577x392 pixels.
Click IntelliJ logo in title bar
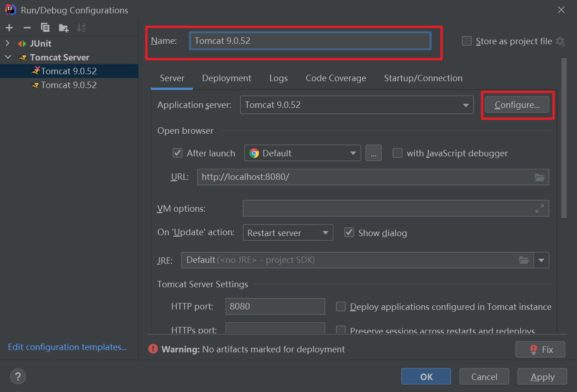click(10, 10)
